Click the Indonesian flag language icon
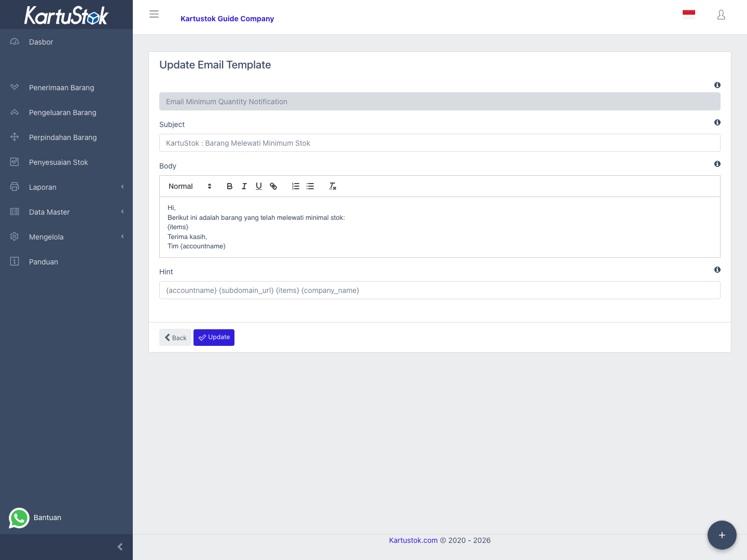Image resolution: width=747 pixels, height=560 pixels. click(689, 15)
